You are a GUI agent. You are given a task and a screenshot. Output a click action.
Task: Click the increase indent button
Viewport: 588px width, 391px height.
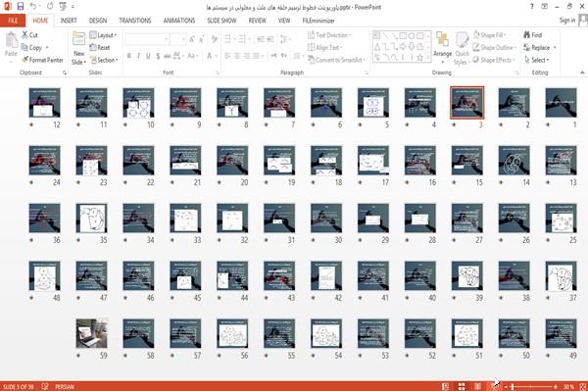270,39
